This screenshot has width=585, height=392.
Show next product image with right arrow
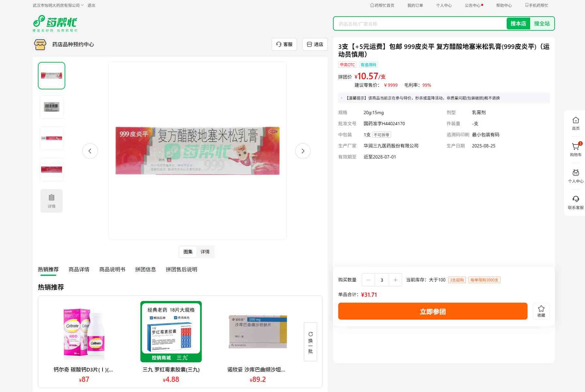pos(303,151)
